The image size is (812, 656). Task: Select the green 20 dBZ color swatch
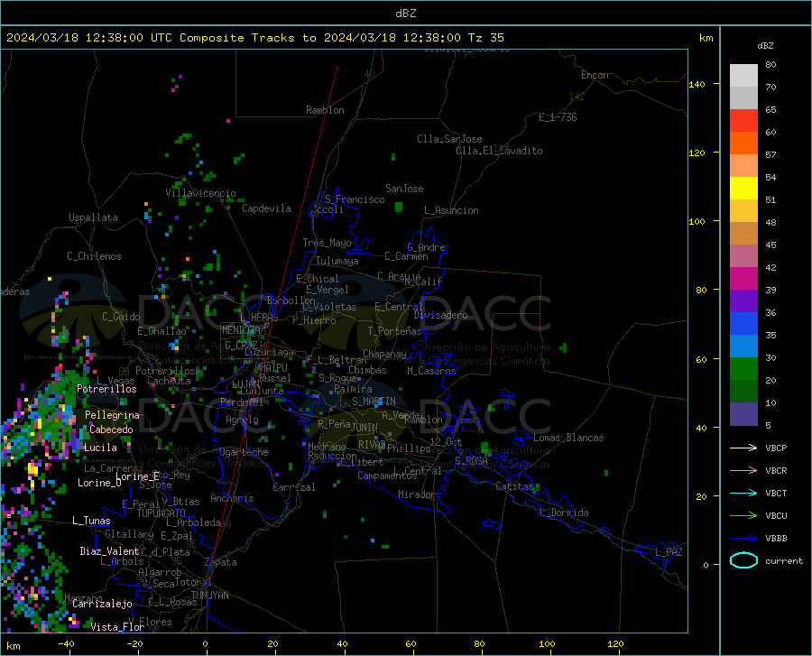click(743, 369)
